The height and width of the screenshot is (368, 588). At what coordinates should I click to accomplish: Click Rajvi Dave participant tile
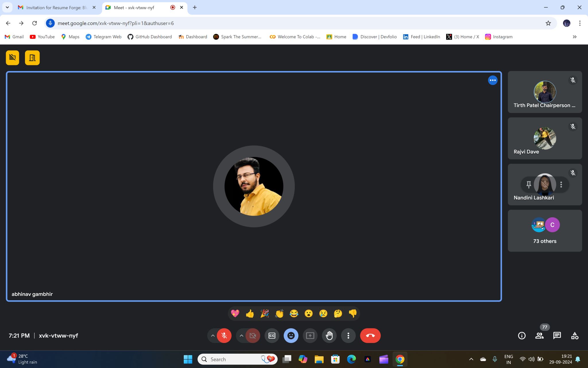(545, 138)
